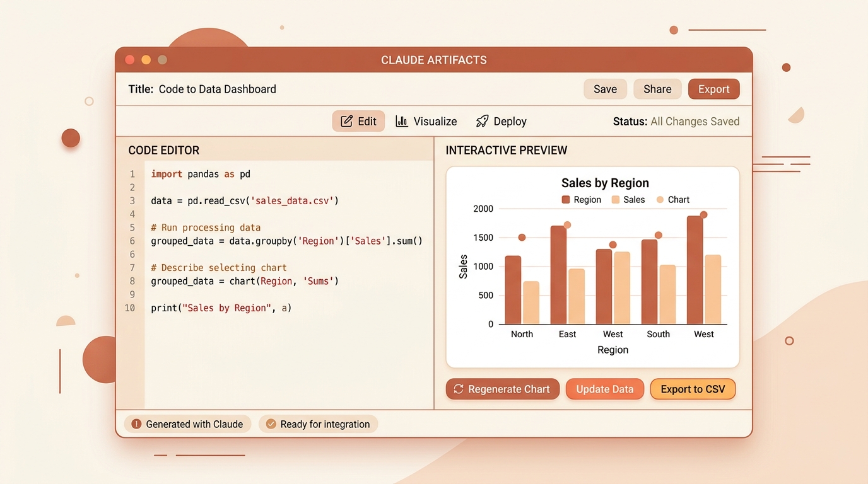
Task: Click the Regenerate Chart button label
Action: point(509,389)
